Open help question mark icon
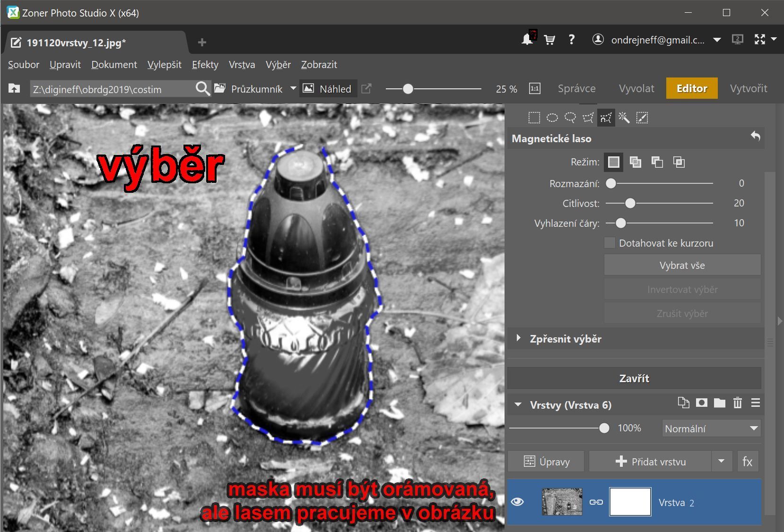This screenshot has height=532, width=784. (x=571, y=40)
